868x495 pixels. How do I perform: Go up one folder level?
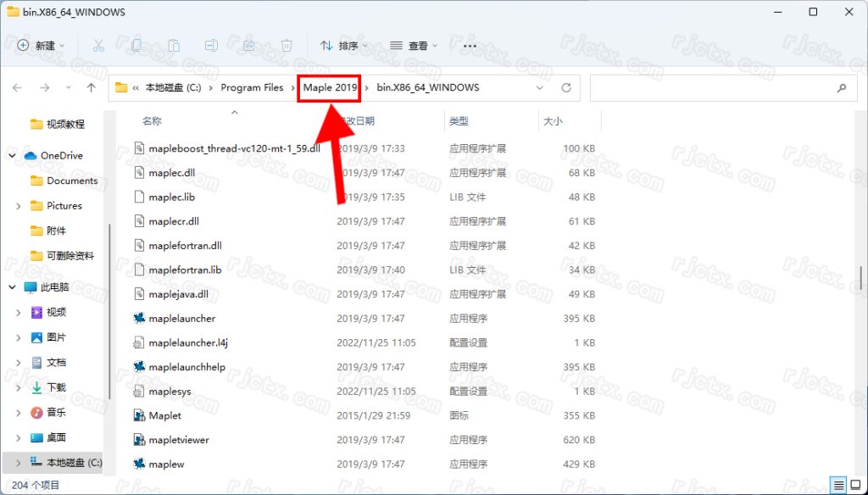91,87
